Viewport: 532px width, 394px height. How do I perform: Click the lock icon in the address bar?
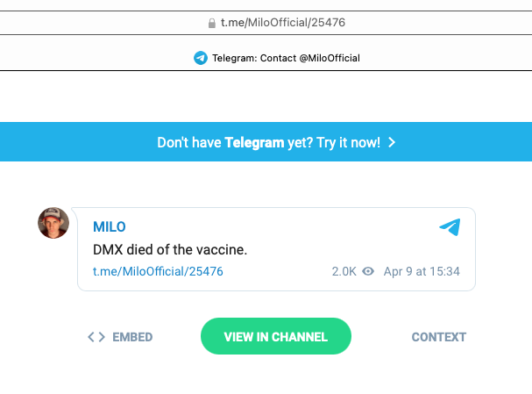point(210,22)
